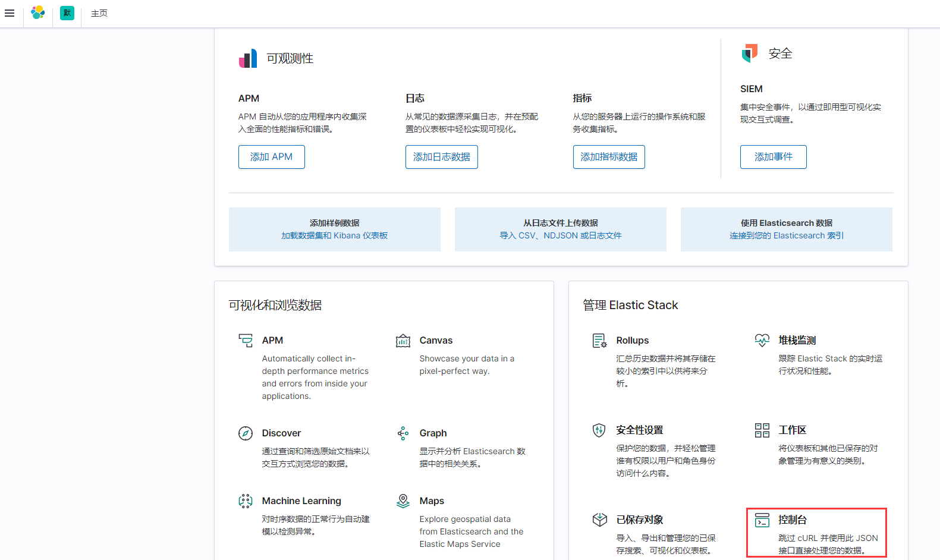Click 'Explore geospatial data' Maps description

(471, 531)
